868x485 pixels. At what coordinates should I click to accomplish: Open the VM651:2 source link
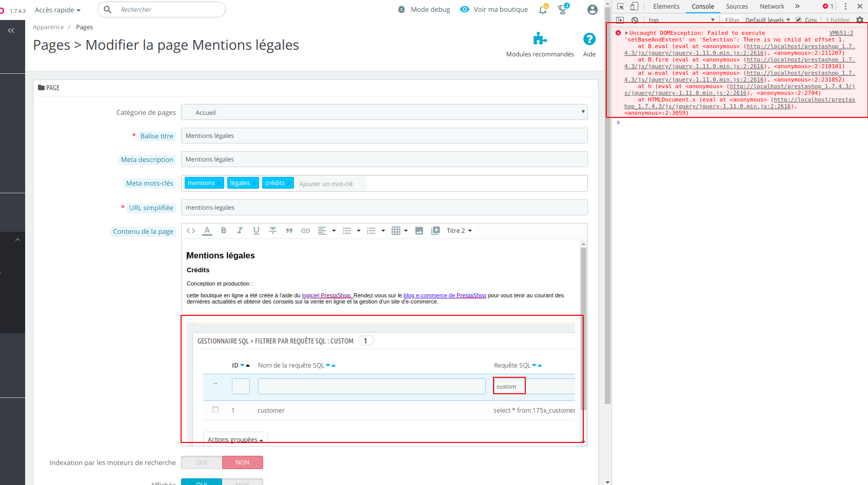tap(841, 33)
